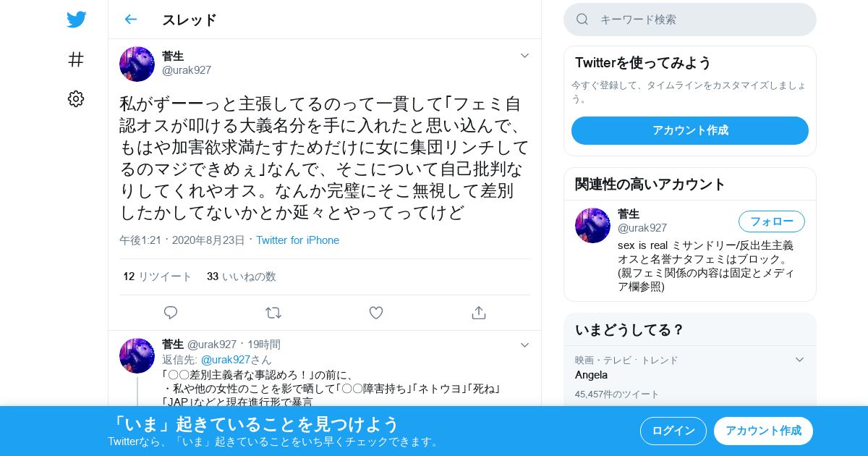Click the ログイン button in banner

[x=673, y=431]
